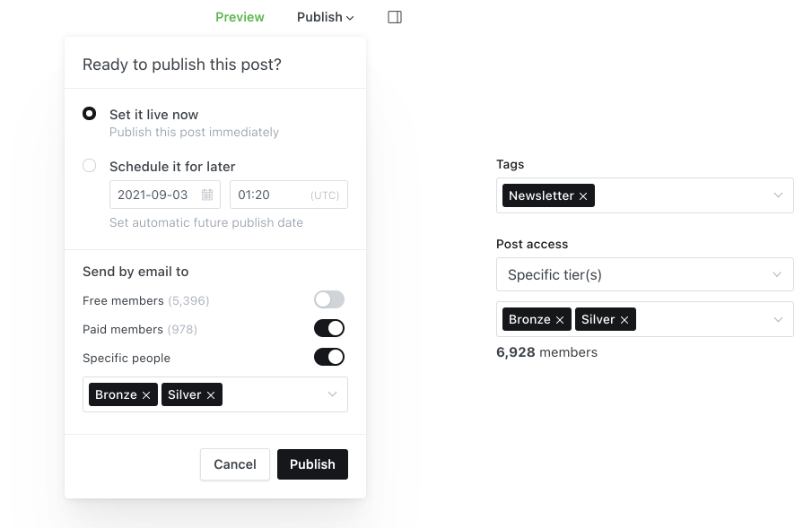Remove Silver from email recipients
The height and width of the screenshot is (528, 812).
point(211,395)
